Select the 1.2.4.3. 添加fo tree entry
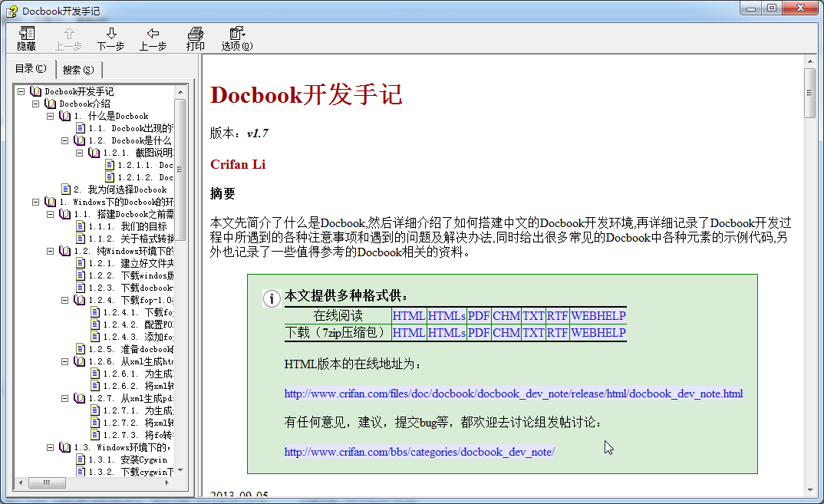 click(x=138, y=337)
